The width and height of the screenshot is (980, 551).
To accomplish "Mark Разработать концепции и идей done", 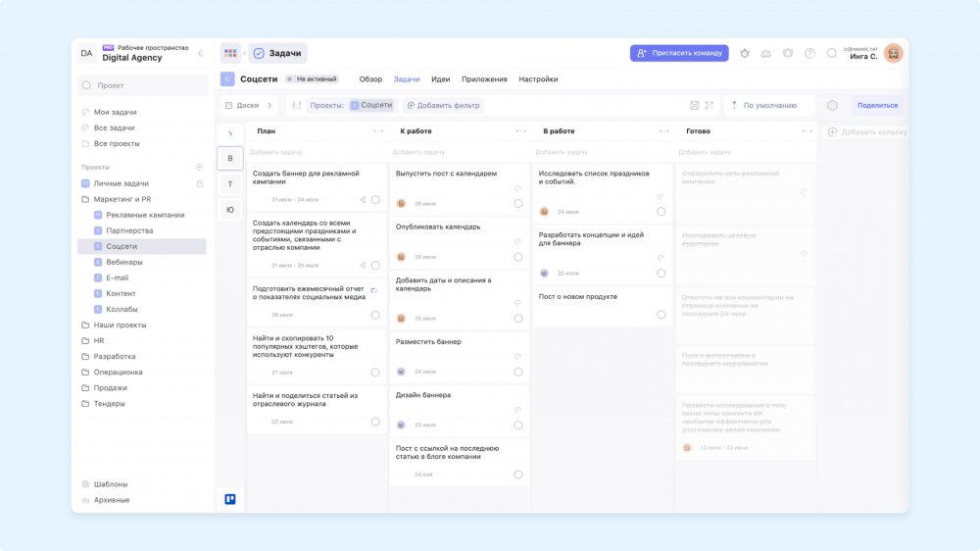I will tap(661, 274).
